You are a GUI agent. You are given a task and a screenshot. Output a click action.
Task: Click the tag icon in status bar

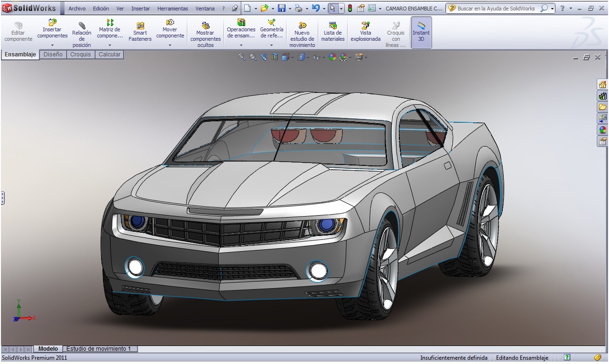pyautogui.click(x=598, y=357)
